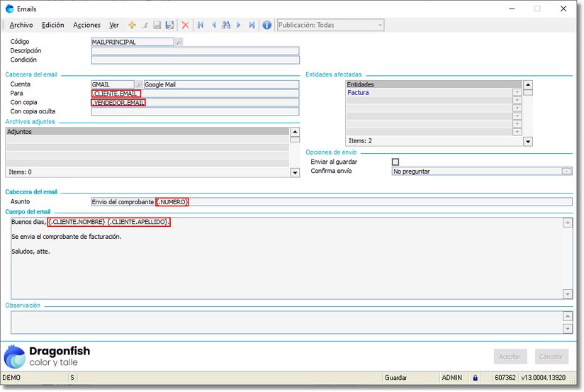This screenshot has height=392, width=584.
Task: Toggle the Enviar al guardar checkbox
Action: 395,162
